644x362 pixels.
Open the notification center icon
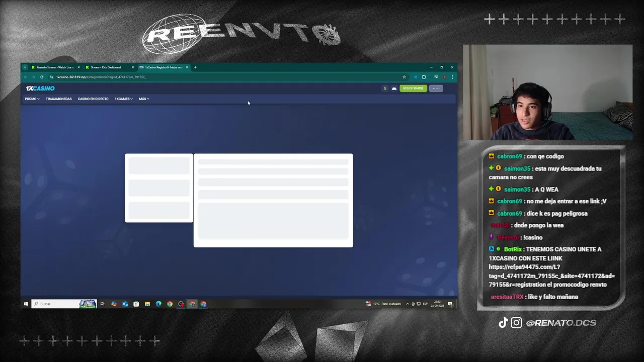tap(450, 304)
